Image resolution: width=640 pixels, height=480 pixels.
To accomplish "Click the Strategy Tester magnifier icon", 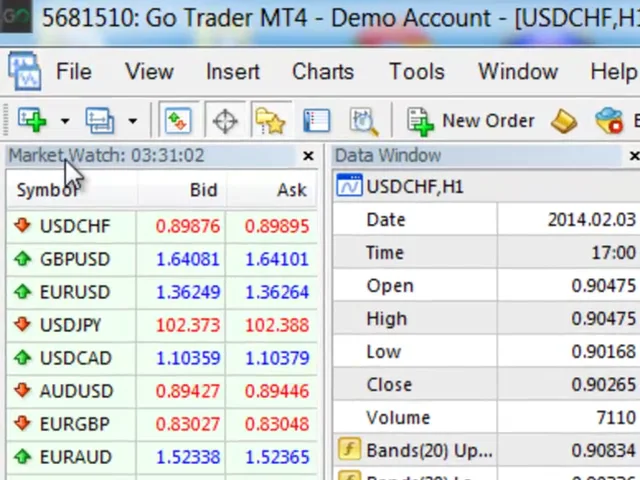I will pos(364,121).
